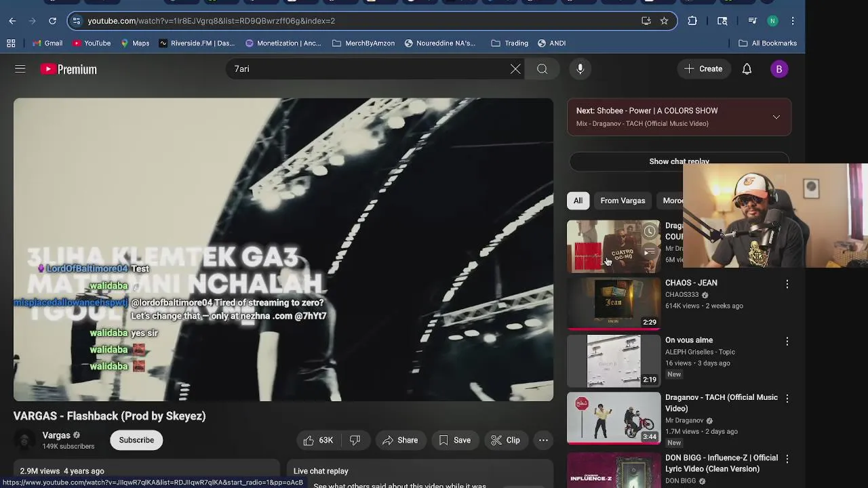Open CHAOS - JEAN video thumbnail
Viewport: 868px width, 488px height.
(x=614, y=304)
